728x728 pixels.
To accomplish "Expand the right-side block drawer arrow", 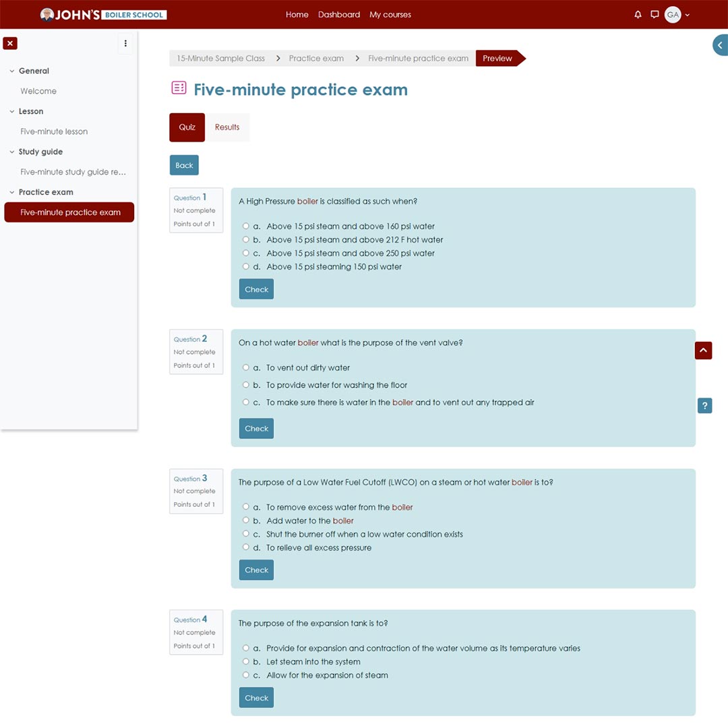I will 720,45.
